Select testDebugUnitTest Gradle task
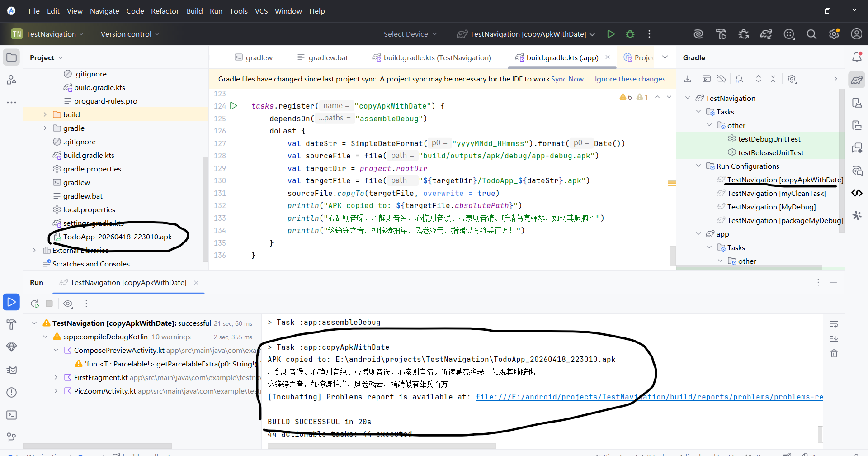Image resolution: width=868 pixels, height=456 pixels. click(x=769, y=139)
